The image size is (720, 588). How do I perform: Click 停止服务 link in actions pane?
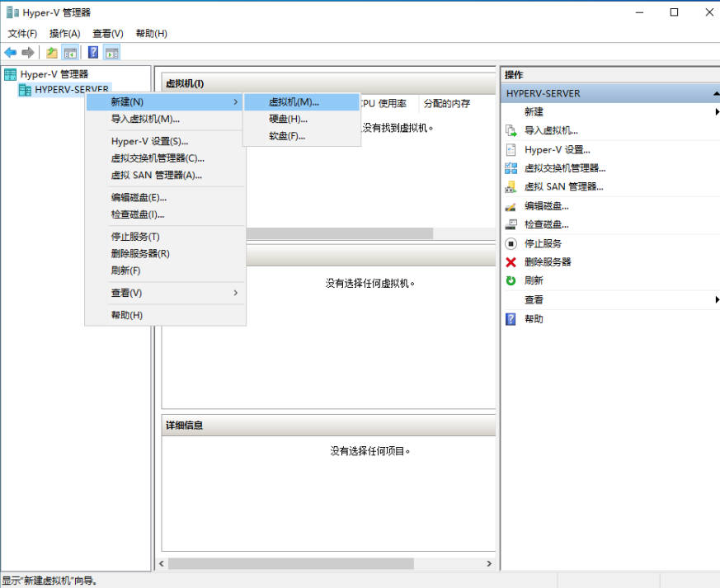pos(543,243)
